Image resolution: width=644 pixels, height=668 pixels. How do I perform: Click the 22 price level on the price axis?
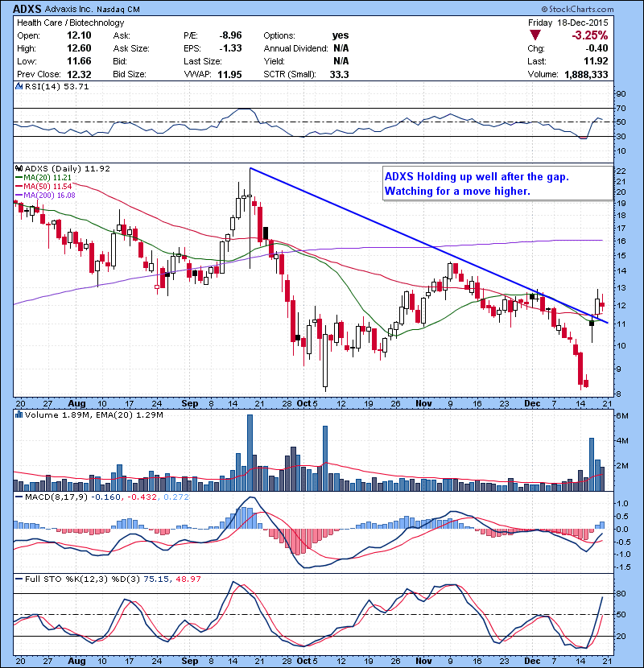pos(621,171)
